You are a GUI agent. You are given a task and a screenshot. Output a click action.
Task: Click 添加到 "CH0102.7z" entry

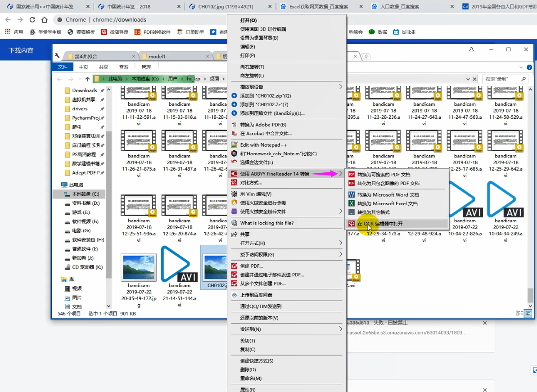pos(264,104)
